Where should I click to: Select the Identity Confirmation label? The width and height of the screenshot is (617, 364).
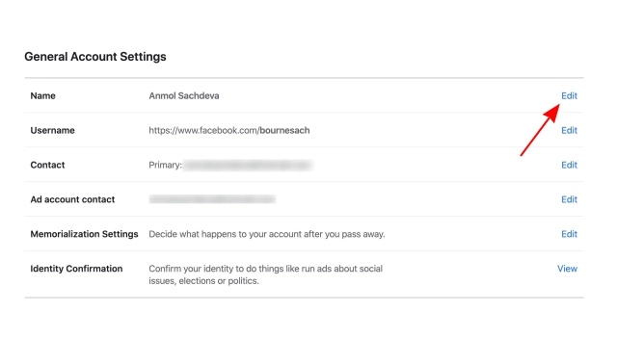(x=76, y=269)
